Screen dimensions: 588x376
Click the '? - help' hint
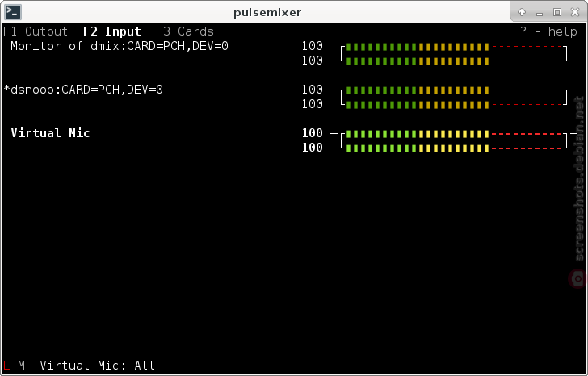pos(548,31)
